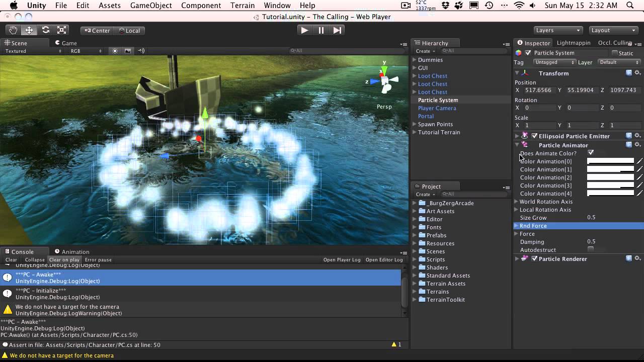Open the Default layer dropdown
644x362 pixels.
[619, 62]
